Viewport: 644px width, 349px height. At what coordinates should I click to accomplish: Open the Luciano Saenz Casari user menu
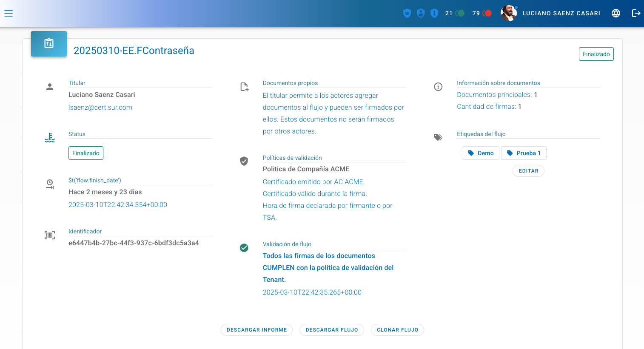[561, 13]
